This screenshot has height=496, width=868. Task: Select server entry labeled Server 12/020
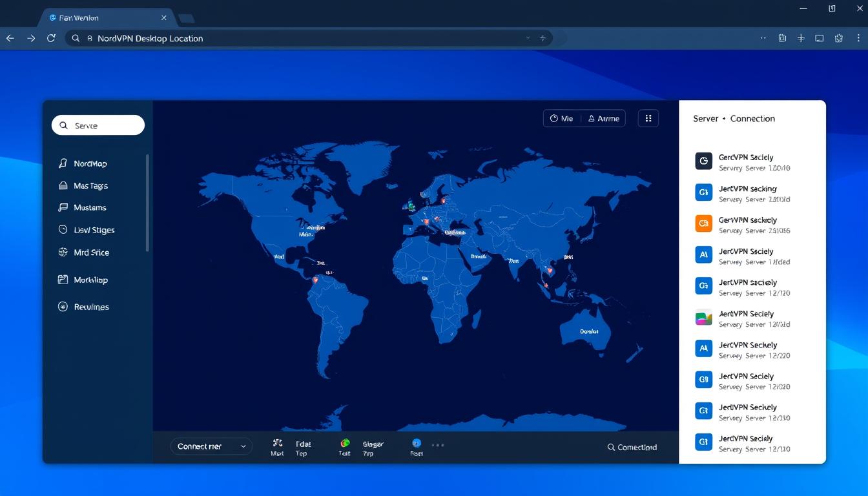(x=752, y=381)
